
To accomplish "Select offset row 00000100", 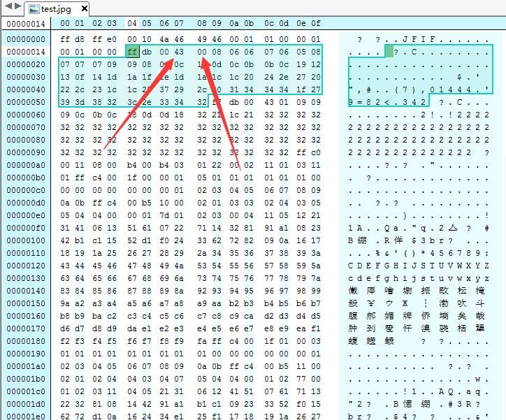I will pyautogui.click(x=26, y=240).
